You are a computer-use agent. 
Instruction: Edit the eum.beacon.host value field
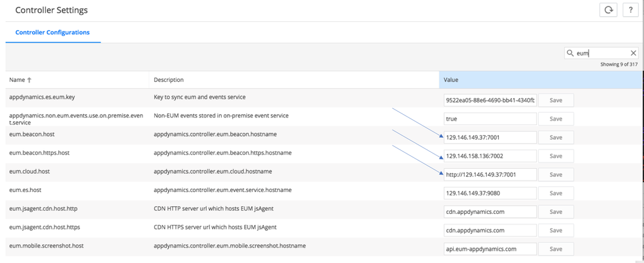490,137
